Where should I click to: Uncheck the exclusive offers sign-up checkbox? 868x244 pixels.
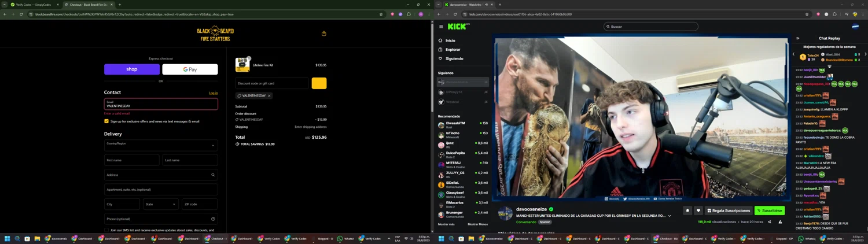(106, 121)
